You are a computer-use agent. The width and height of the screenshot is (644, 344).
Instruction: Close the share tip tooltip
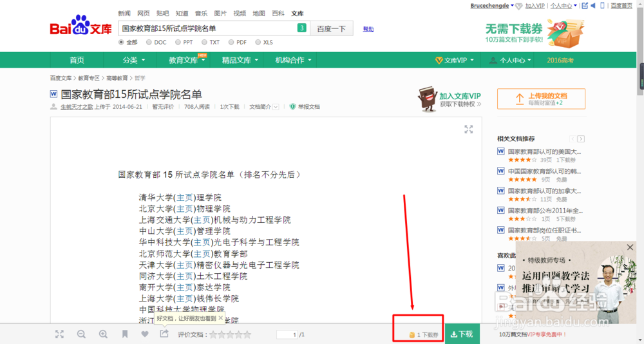click(x=220, y=318)
